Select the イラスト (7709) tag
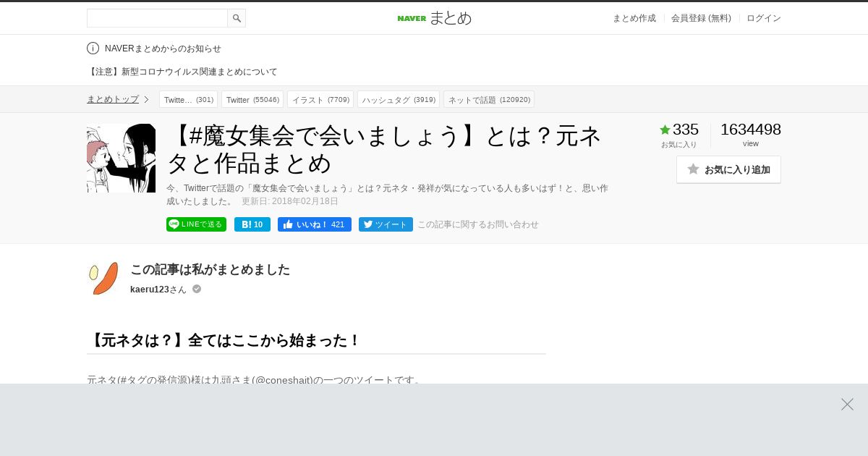Image resolution: width=868 pixels, height=456 pixels. click(320, 99)
